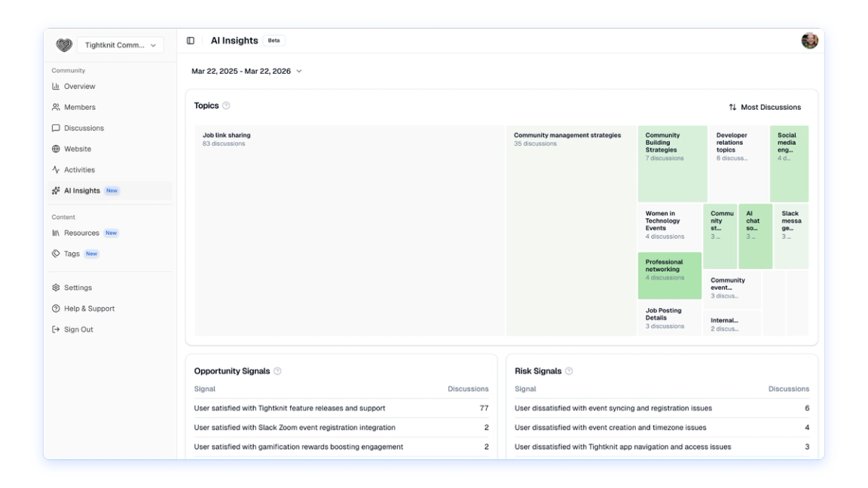This screenshot has height=488, width=868.
Task: Go to Overview page
Action: [x=109, y=87]
